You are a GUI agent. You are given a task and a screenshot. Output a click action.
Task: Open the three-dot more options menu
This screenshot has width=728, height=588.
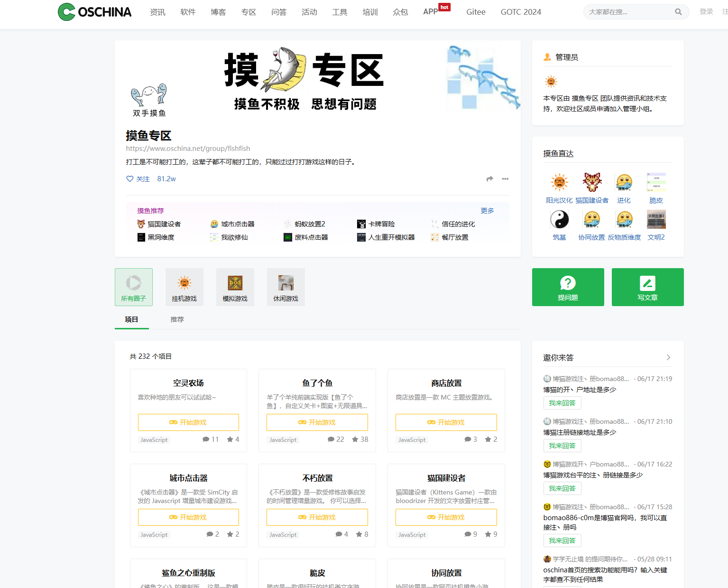coord(505,179)
